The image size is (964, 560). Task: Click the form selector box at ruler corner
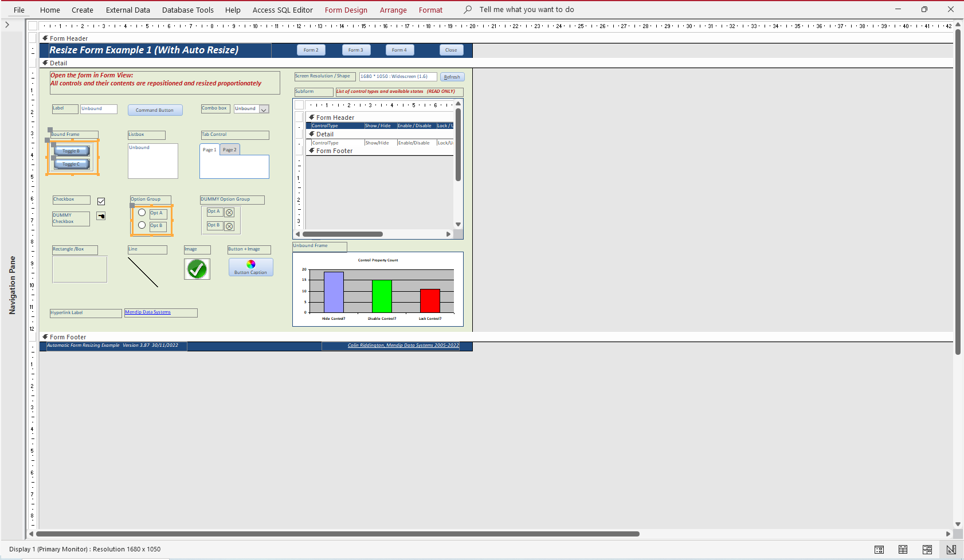click(x=33, y=26)
